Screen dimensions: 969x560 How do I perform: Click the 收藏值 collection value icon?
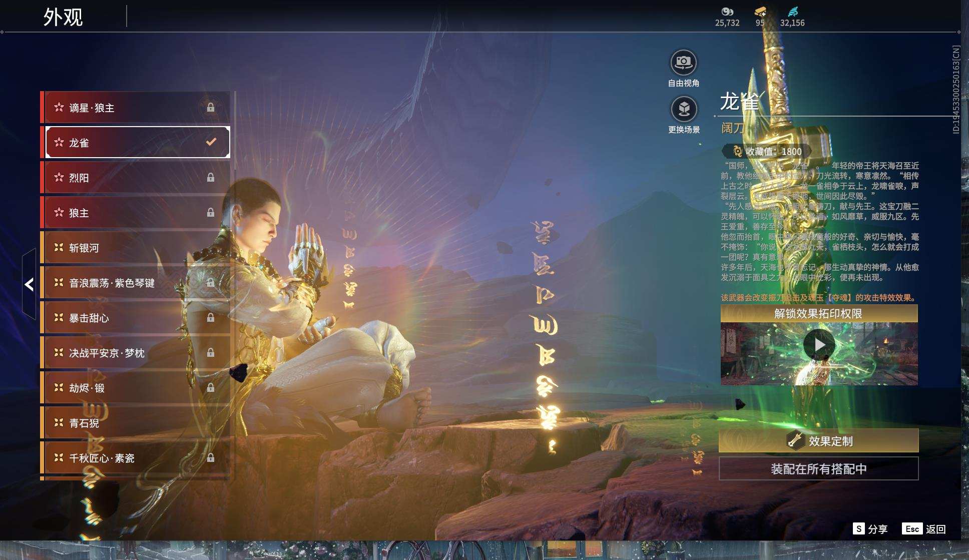(x=737, y=151)
